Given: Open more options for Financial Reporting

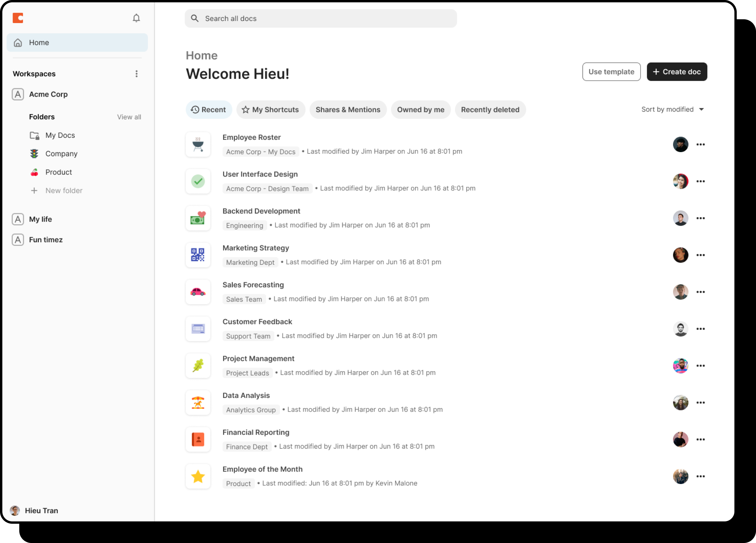Looking at the screenshot, I should 700,440.
